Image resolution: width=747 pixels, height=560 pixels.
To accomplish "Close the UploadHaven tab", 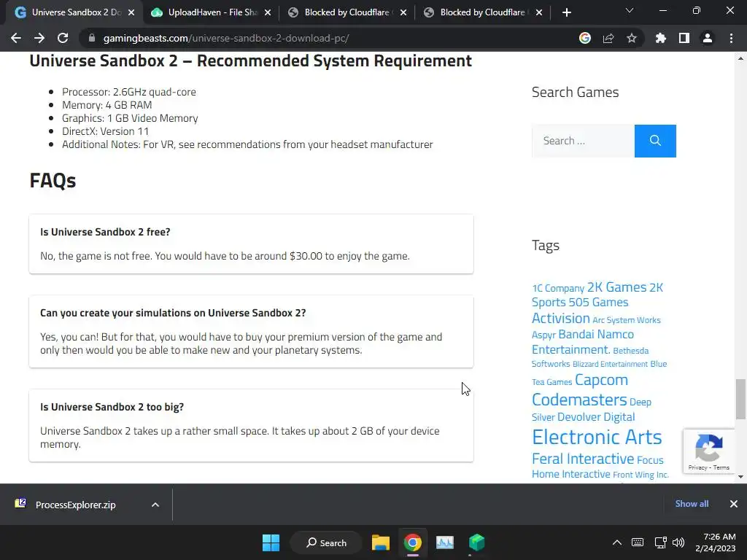I will click(268, 13).
